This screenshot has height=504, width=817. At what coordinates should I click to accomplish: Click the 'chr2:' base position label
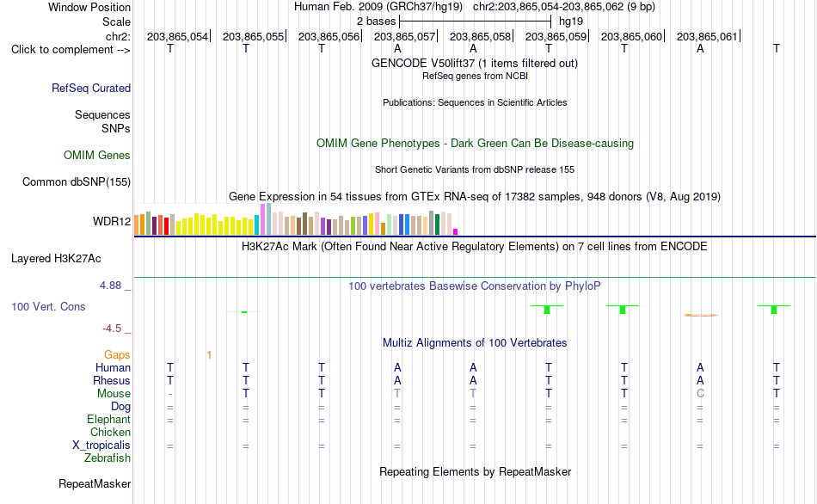(x=118, y=36)
